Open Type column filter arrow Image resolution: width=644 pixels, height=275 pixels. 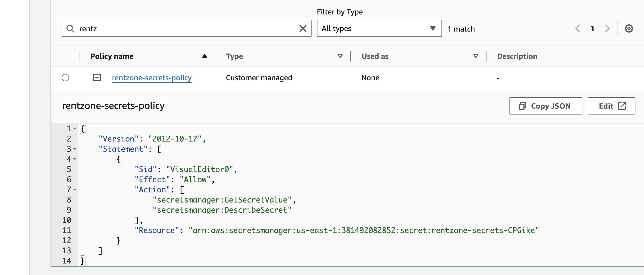click(x=340, y=56)
